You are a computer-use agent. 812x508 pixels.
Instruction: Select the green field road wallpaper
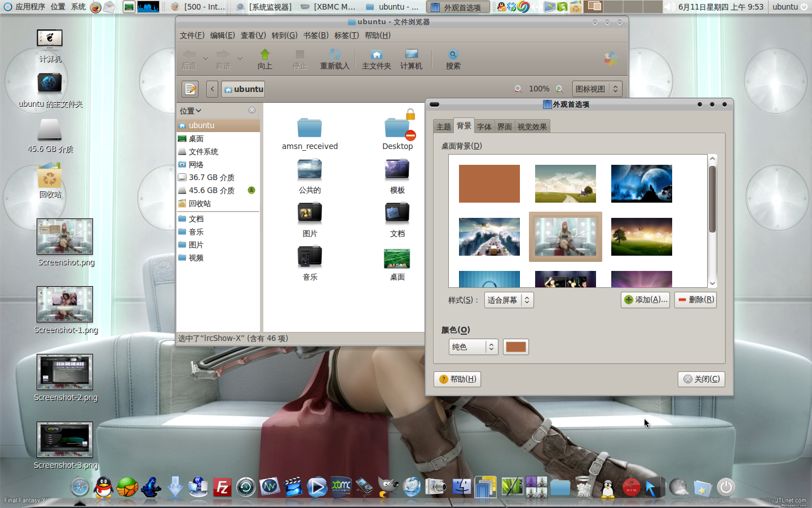click(x=566, y=183)
